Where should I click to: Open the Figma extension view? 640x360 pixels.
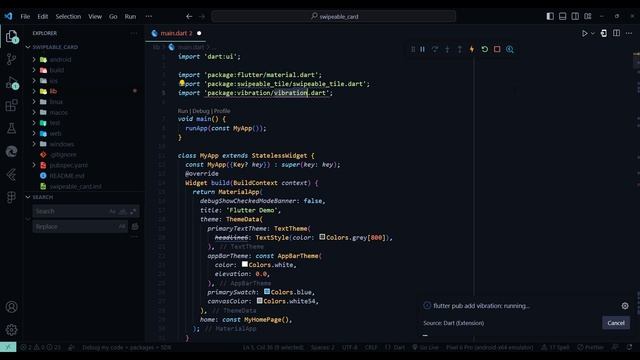click(11, 198)
